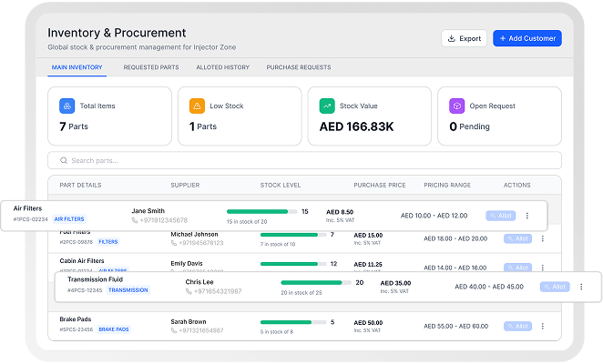The width and height of the screenshot is (603, 364).
Task: Click the orange Low Stock warning icon
Action: pyautogui.click(x=197, y=106)
